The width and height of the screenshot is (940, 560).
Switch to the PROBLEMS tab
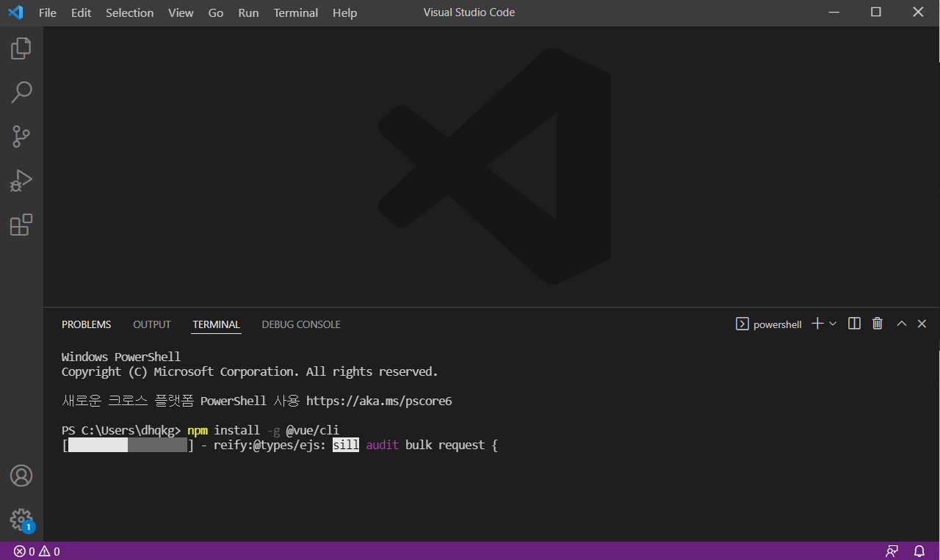87,324
